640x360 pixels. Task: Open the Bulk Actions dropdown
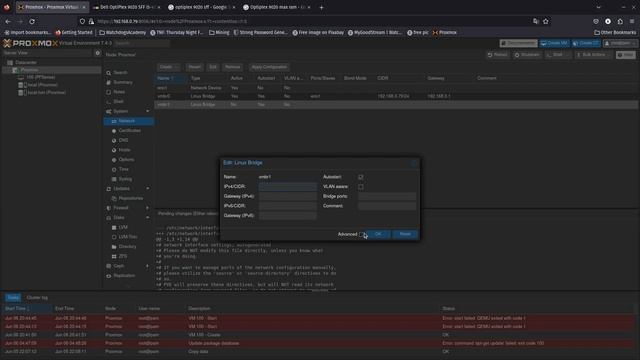[593, 55]
